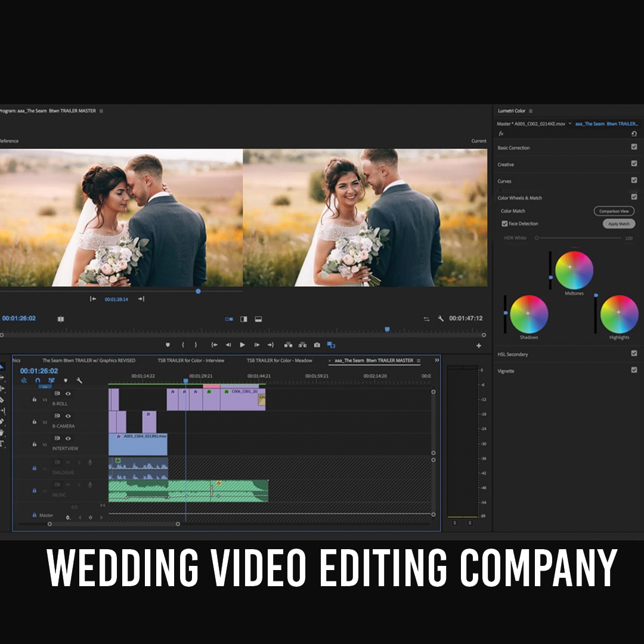Uncheck Face Detection
The width and height of the screenshot is (644, 644).
[x=504, y=224]
